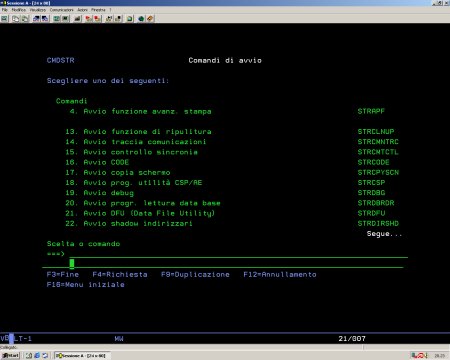This screenshot has height=360, width=450.
Task: Select option 13 Avvio funzione di ripulitura
Action: pyautogui.click(x=138, y=132)
